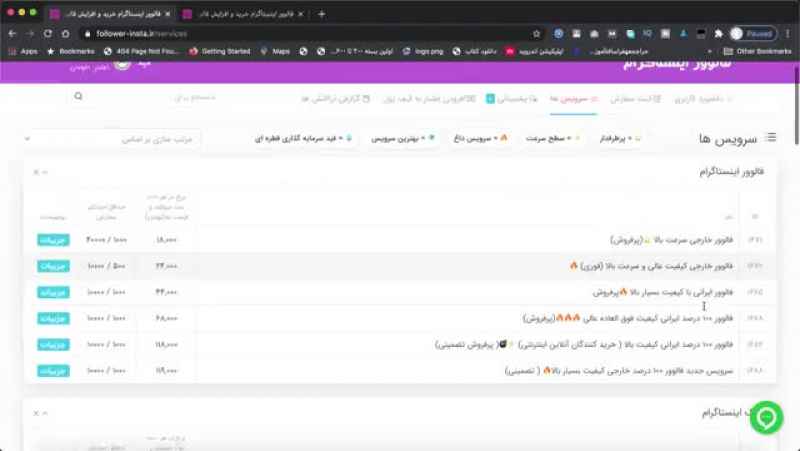The image size is (800, 451).
Task: Click the address bar showing follower-insta.ir
Action: pos(306,34)
